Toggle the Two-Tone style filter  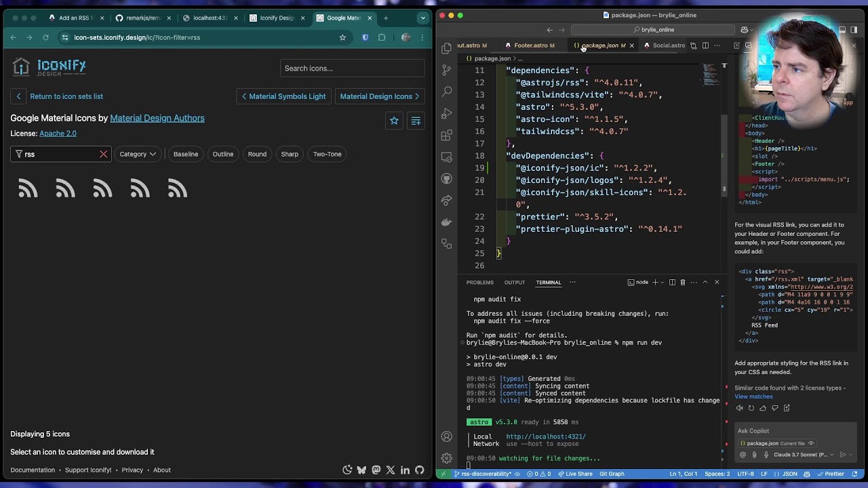click(327, 154)
